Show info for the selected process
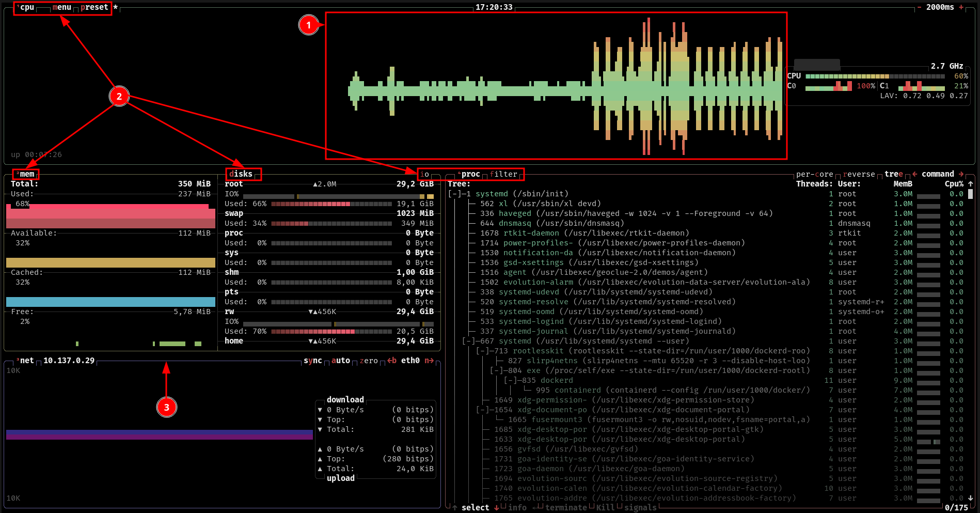980x513 pixels. point(517,508)
